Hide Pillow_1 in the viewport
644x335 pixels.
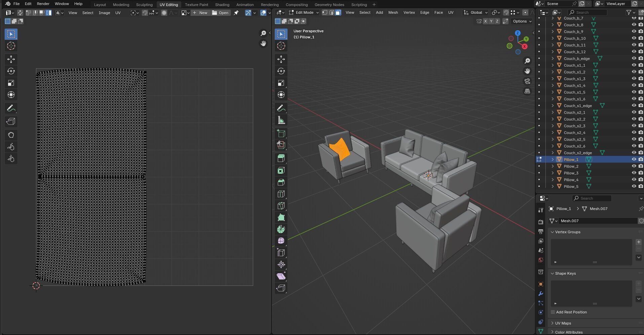634,160
